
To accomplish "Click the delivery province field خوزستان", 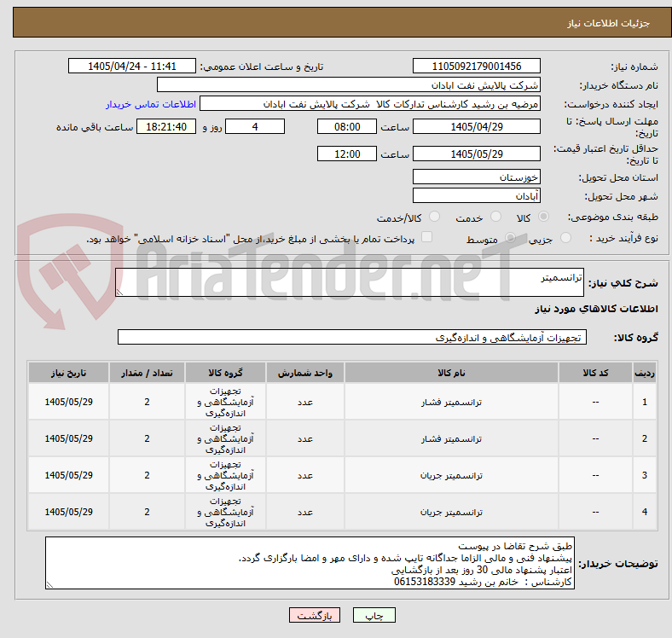I will [476, 177].
